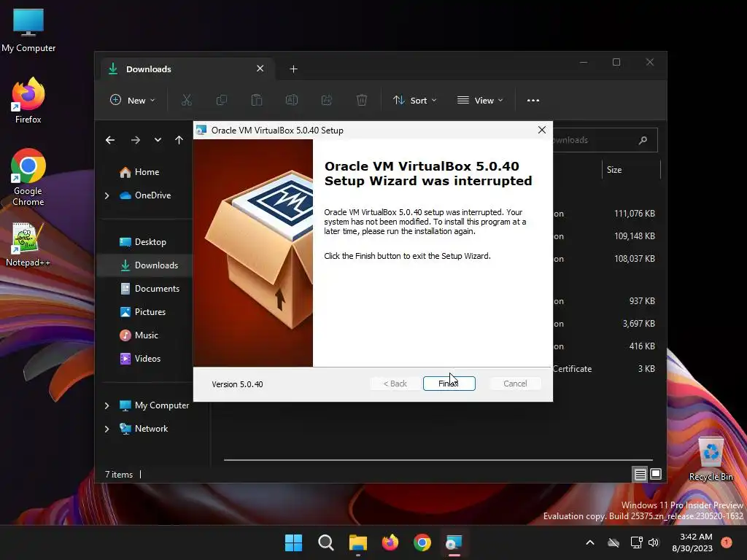Open the New menu in File Explorer
Viewport: 747px width, 560px height.
(x=133, y=101)
